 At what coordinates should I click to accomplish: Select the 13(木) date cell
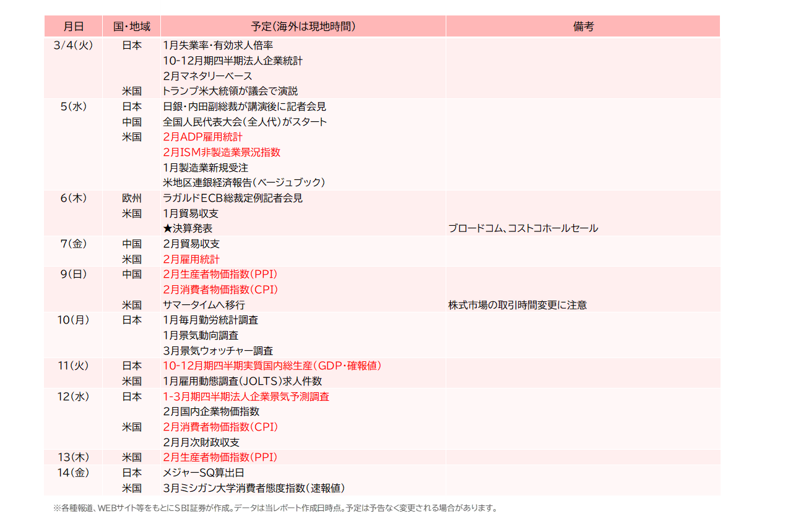(x=74, y=457)
